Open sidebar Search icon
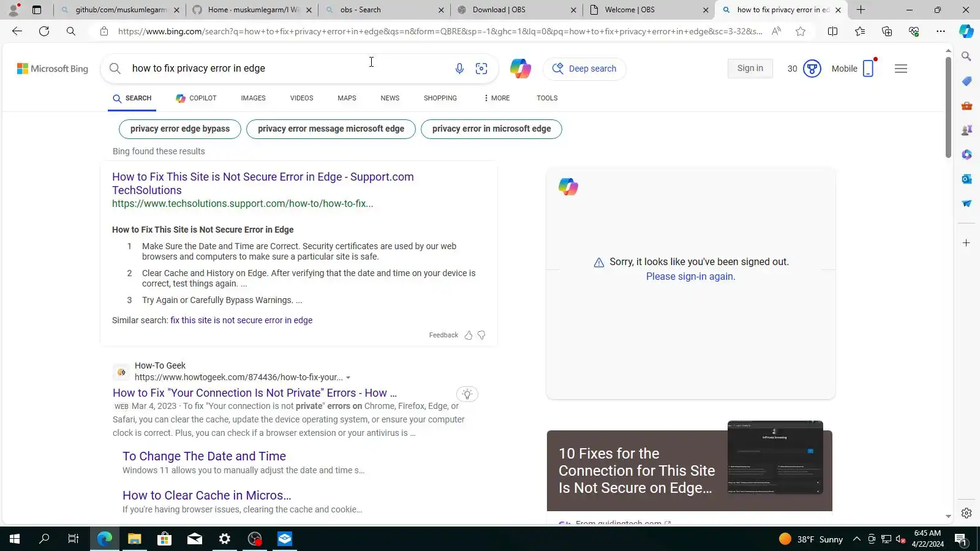This screenshot has width=980, height=551. pyautogui.click(x=967, y=56)
